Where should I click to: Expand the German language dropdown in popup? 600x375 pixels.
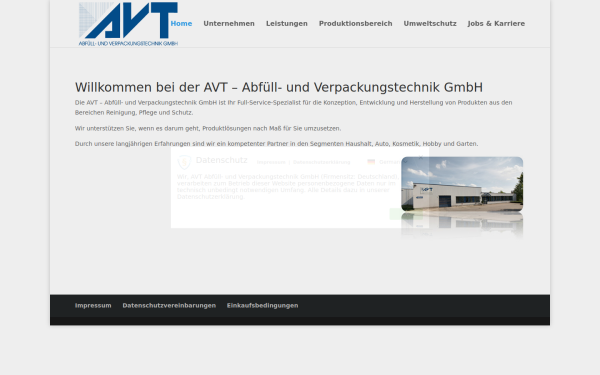tap(388, 162)
